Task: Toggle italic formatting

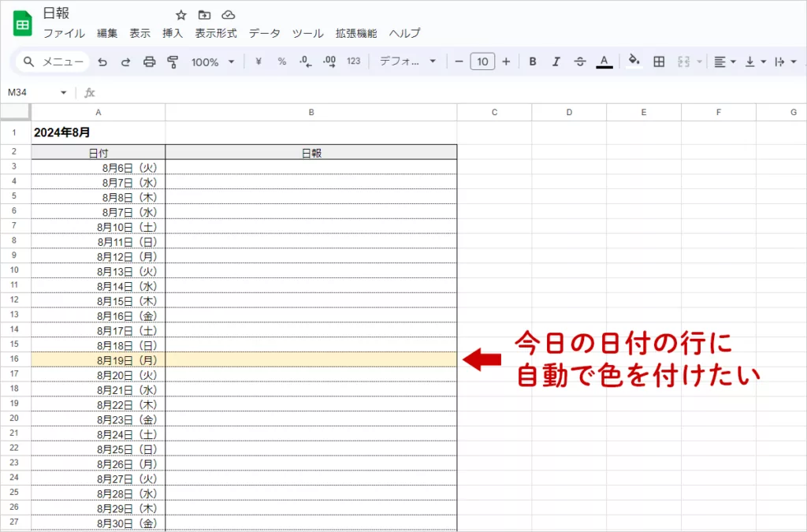Action: tap(556, 61)
